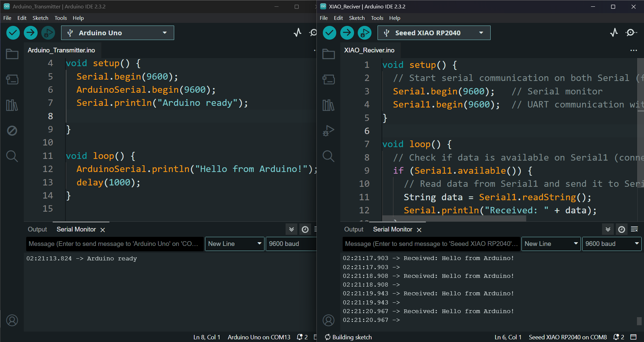The height and width of the screenshot is (342, 644).
Task: Open tab options ellipsis in XIAO_Reciver editor
Action: pos(634,50)
